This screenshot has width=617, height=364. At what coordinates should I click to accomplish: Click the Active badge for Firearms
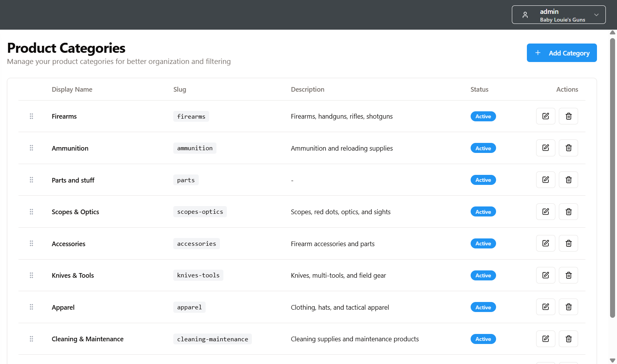pyautogui.click(x=483, y=116)
